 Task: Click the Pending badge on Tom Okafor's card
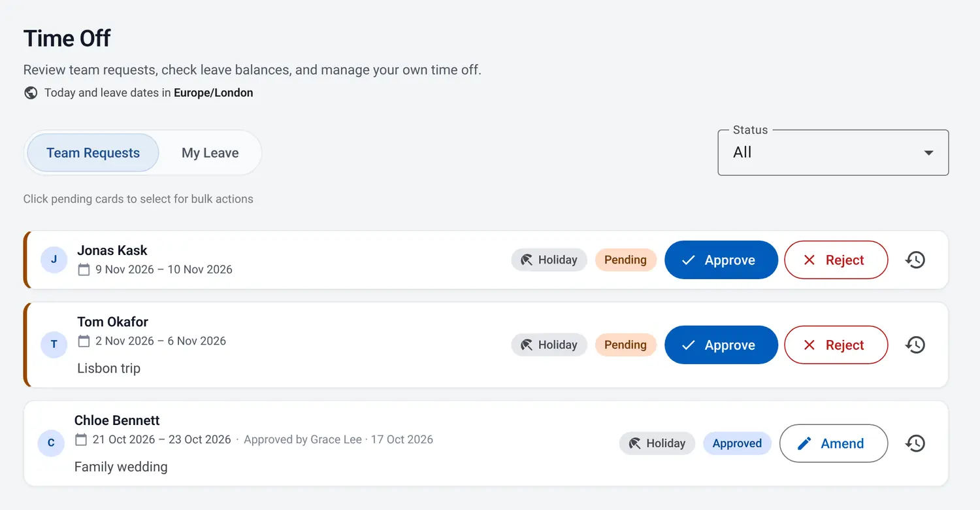pyautogui.click(x=625, y=345)
